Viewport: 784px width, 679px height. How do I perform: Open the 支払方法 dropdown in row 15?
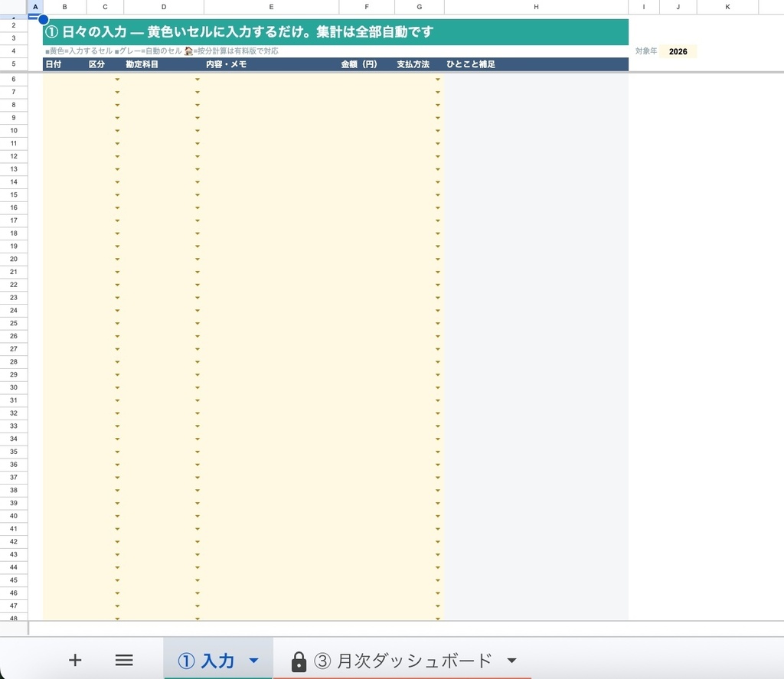click(438, 195)
